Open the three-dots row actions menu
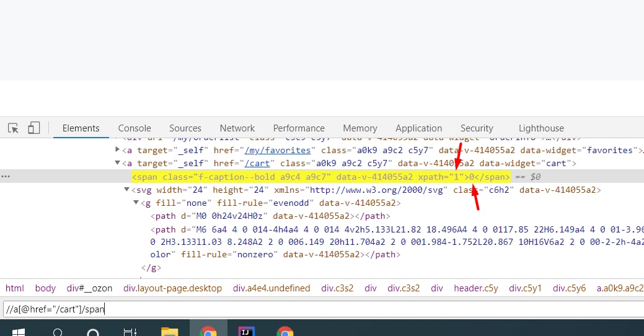Viewport: 644px width, 336px height. point(6,177)
